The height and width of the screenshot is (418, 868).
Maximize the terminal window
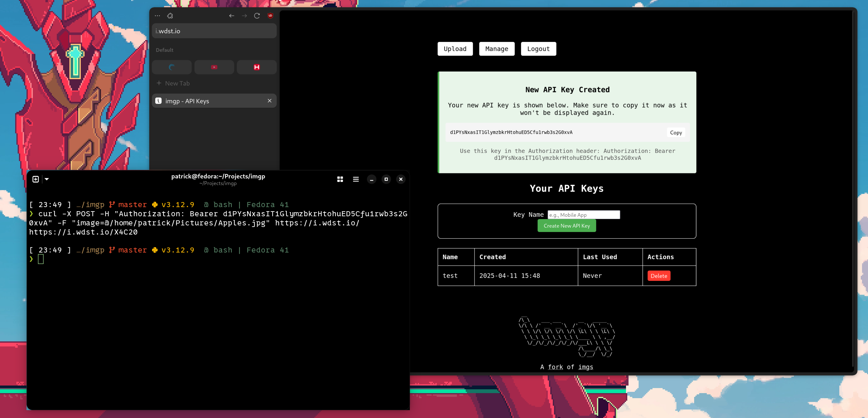386,179
